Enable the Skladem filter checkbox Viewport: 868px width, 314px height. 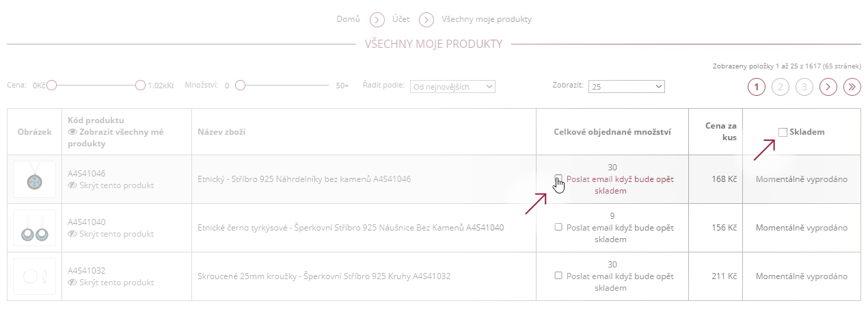(x=783, y=132)
